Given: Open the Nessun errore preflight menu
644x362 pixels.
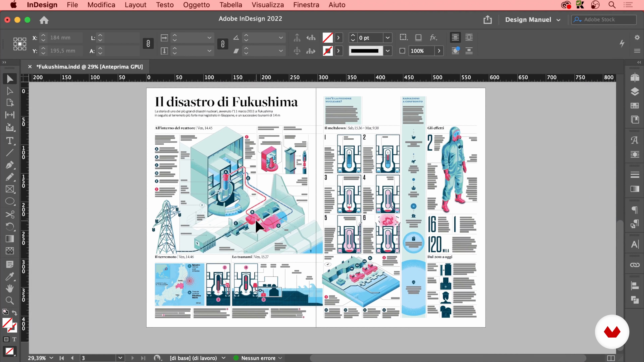Looking at the screenshot, I should (281, 358).
